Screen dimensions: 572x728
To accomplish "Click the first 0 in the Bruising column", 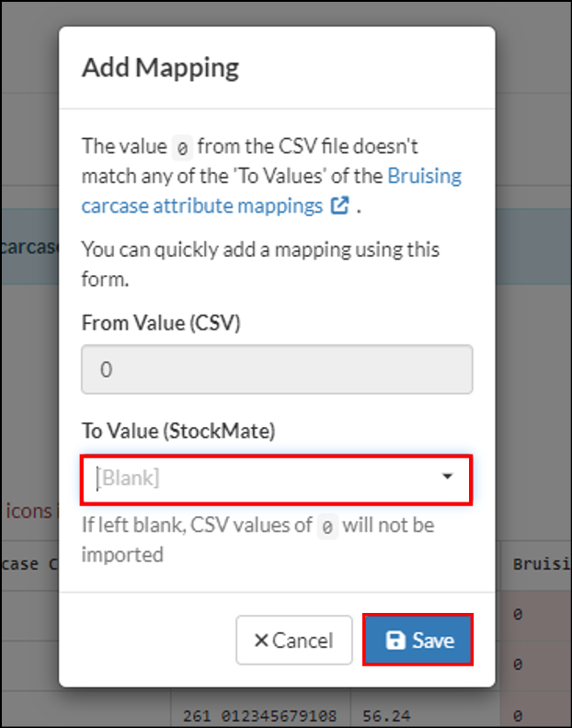I will [x=518, y=614].
